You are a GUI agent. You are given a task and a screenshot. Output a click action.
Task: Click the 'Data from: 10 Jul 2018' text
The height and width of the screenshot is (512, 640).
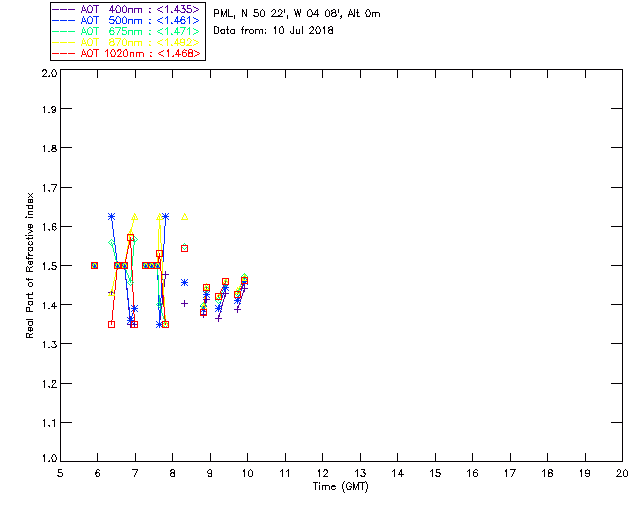tap(273, 31)
